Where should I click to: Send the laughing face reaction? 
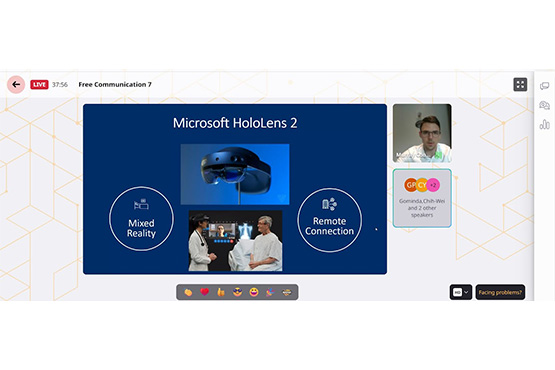click(x=254, y=292)
